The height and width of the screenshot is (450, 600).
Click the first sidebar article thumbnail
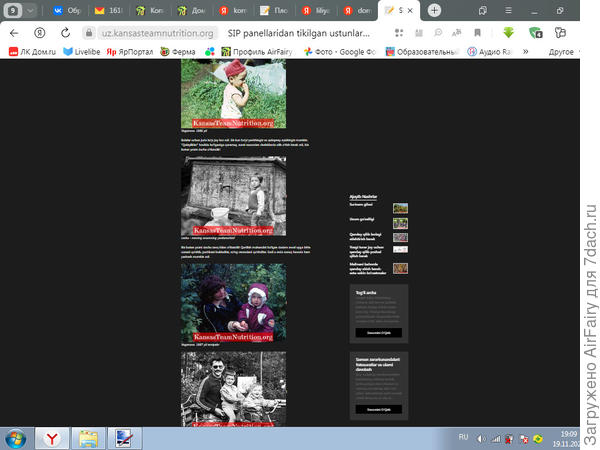point(400,208)
